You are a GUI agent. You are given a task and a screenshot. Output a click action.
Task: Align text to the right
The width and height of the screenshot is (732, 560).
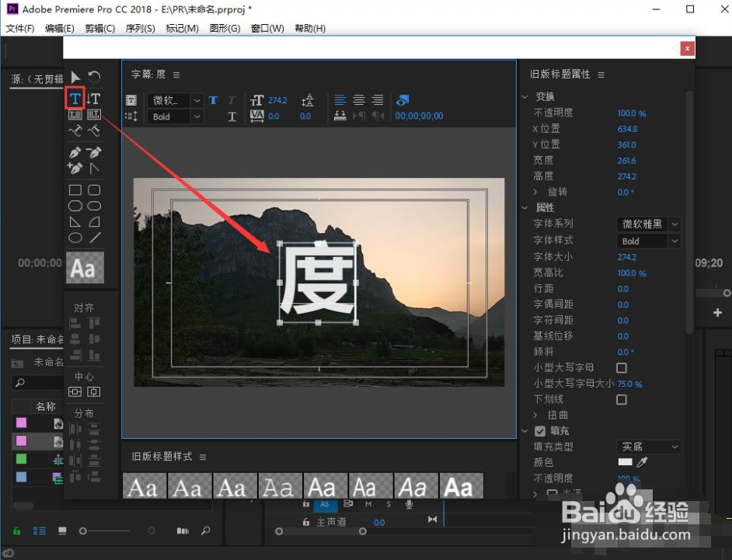click(x=378, y=100)
